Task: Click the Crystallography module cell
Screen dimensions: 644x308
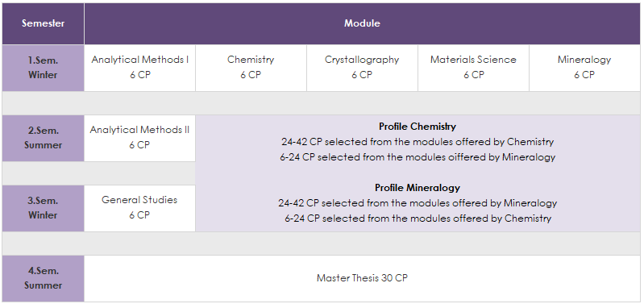Action: point(362,68)
